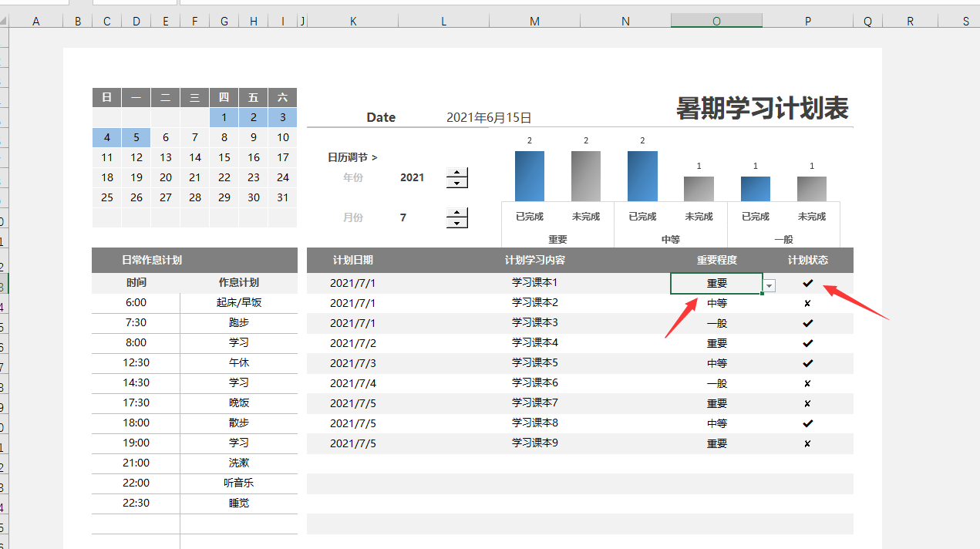
Task: Click the check mark status for 学习课本8
Action: tap(808, 423)
